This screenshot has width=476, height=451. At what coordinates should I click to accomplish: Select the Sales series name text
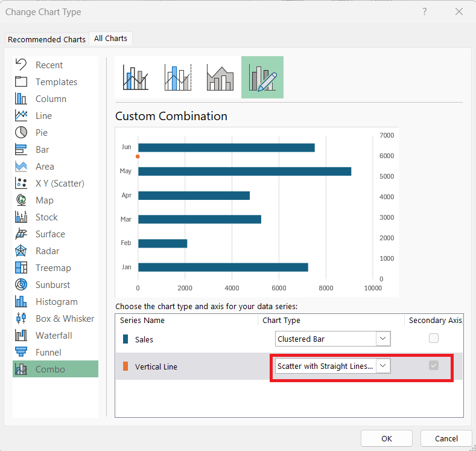[x=144, y=339]
